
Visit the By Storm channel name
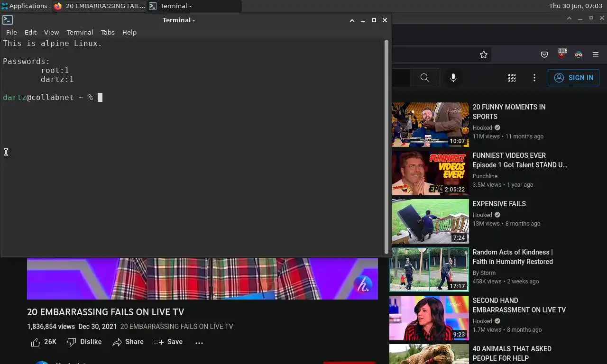(x=484, y=273)
